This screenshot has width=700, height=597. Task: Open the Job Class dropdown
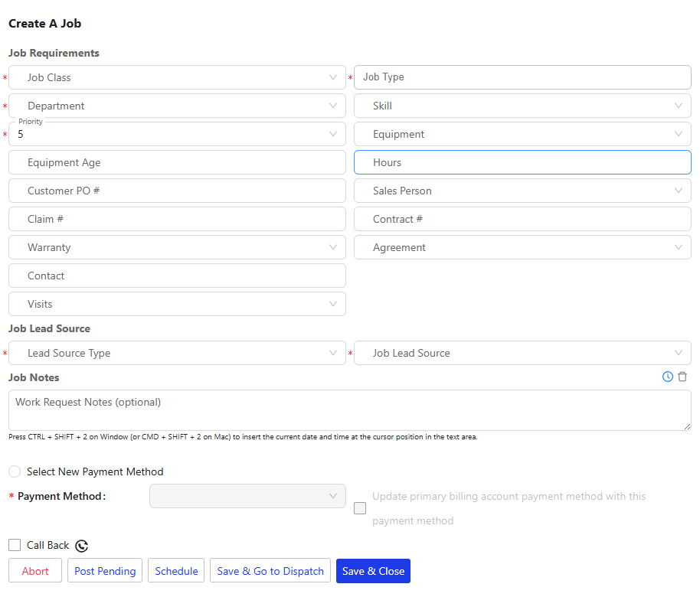coord(177,77)
